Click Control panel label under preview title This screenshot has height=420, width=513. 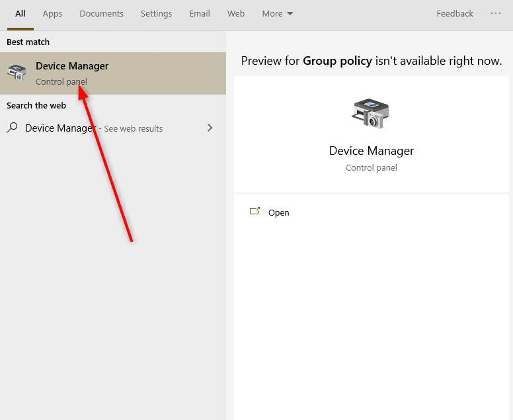point(372,168)
